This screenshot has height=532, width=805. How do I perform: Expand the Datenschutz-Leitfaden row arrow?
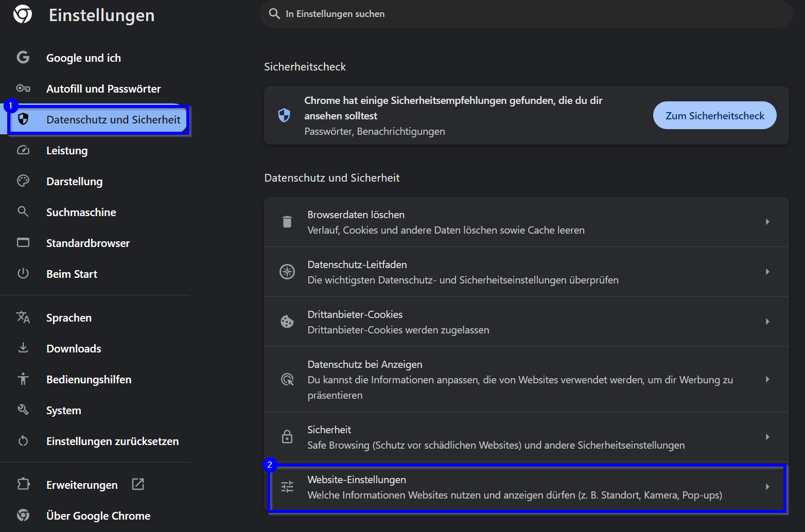767,272
